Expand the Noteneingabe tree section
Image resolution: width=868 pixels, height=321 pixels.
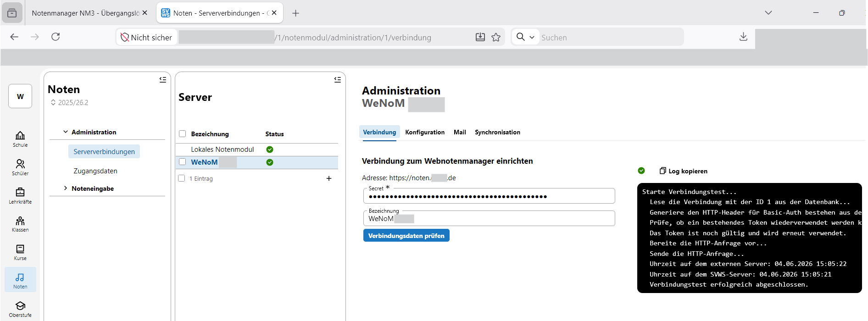66,188
